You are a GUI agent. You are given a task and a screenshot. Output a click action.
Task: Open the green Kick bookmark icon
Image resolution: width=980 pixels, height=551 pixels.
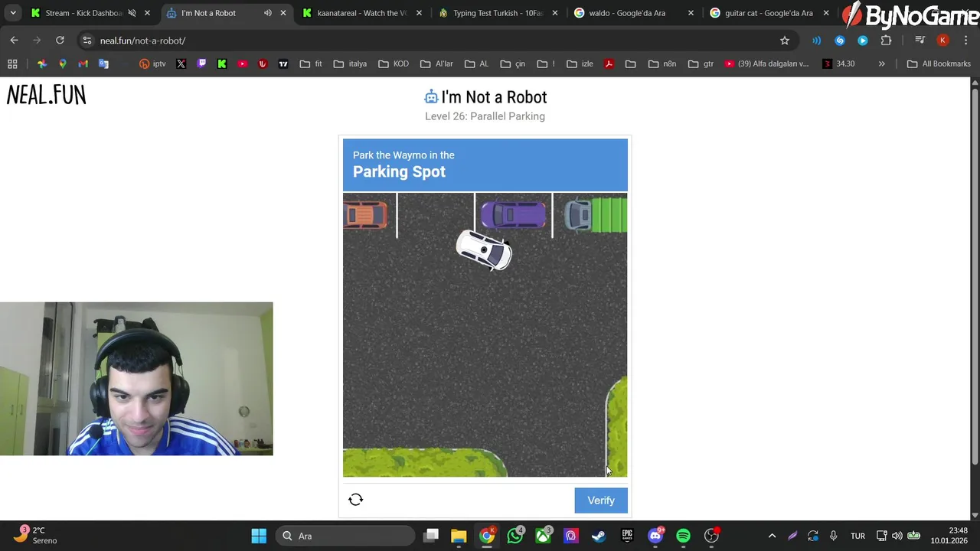pyautogui.click(x=222, y=64)
